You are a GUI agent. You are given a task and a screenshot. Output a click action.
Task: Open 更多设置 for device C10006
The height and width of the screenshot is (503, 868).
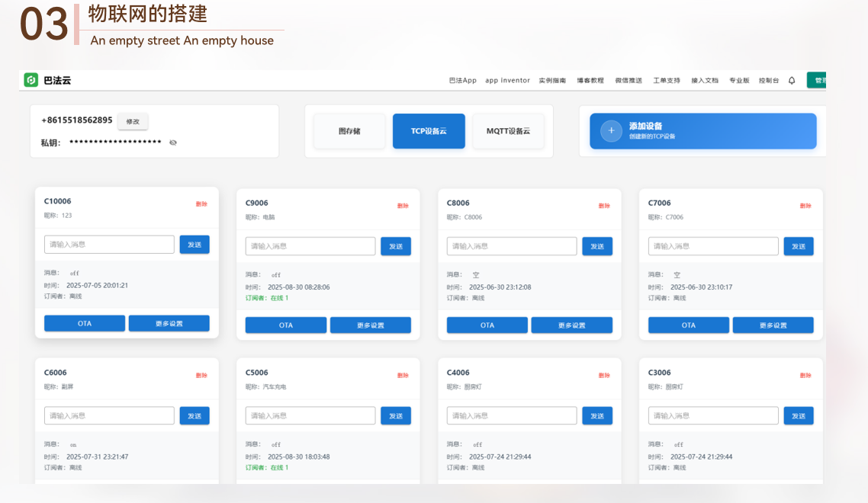(169, 324)
